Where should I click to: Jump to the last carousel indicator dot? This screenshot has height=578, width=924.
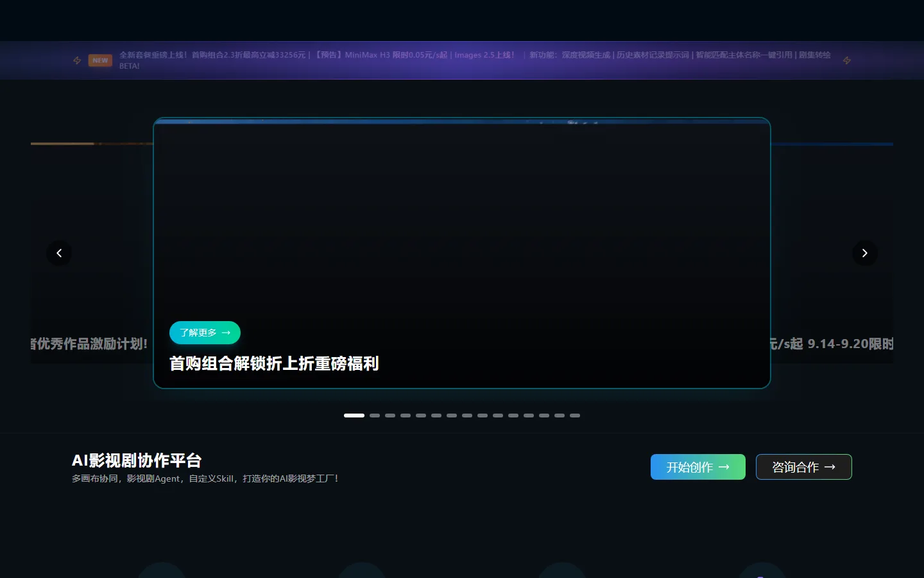[x=575, y=416]
